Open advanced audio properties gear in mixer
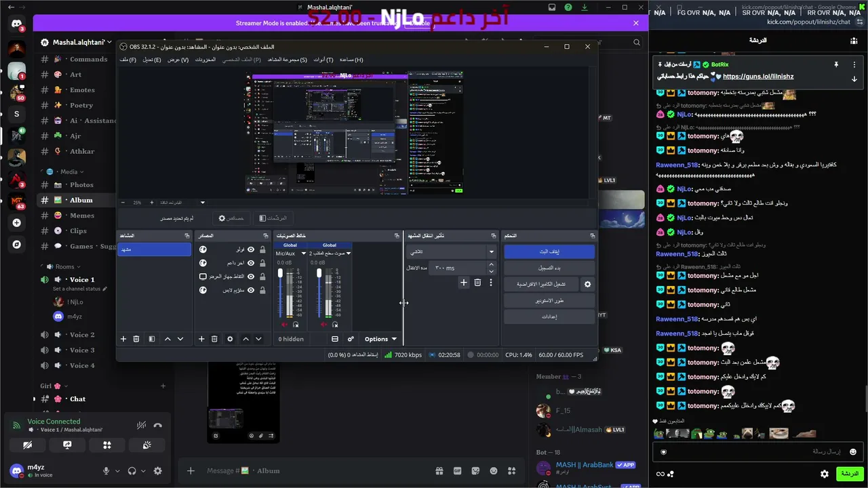 tap(351, 339)
